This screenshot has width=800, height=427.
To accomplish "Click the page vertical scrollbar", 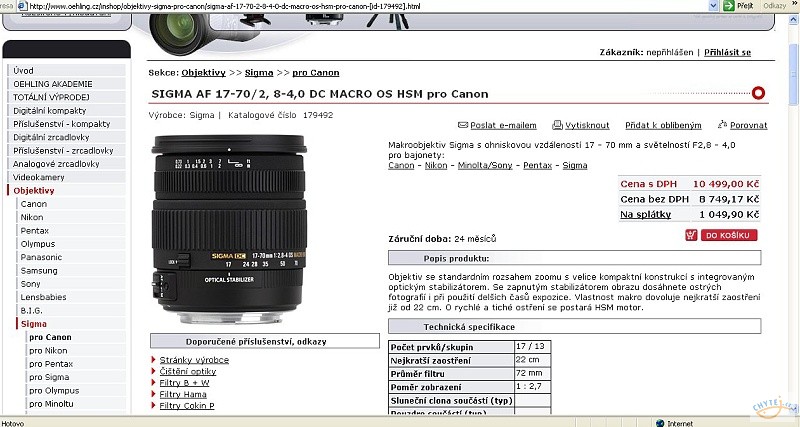I will (794, 214).
